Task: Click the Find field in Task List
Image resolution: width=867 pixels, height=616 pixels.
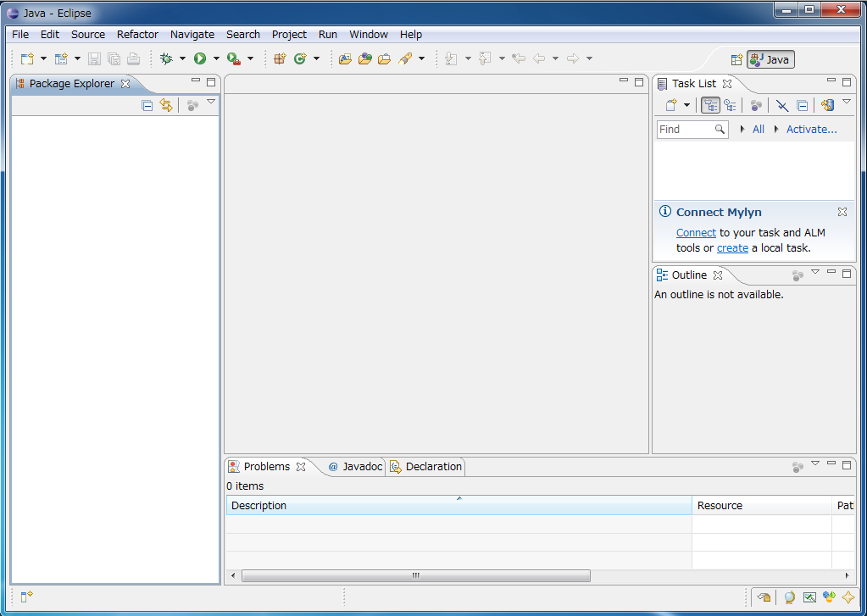Action: click(x=685, y=130)
